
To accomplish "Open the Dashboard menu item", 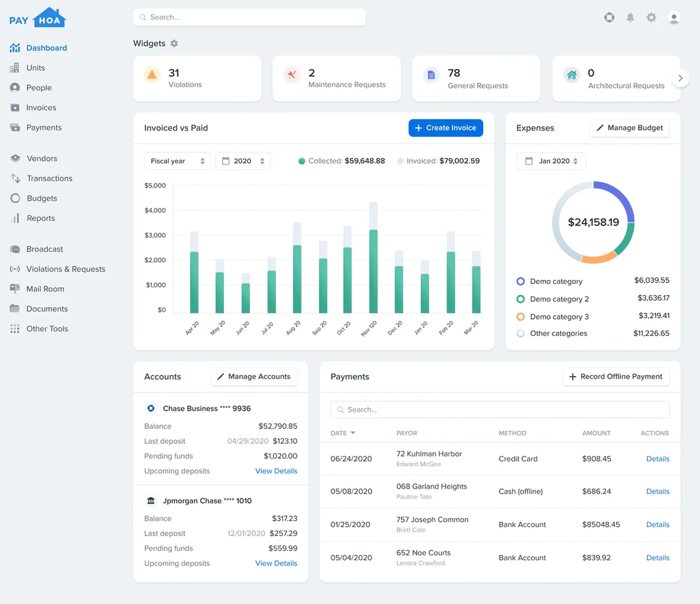I will tap(47, 48).
